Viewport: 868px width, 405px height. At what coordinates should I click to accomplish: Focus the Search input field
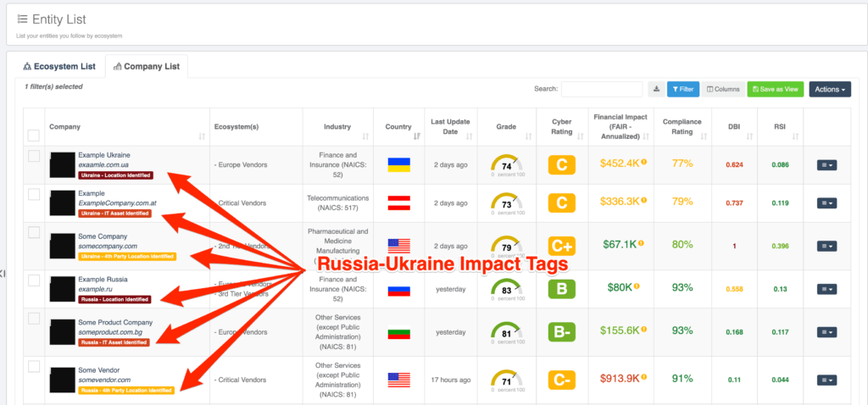pos(602,89)
